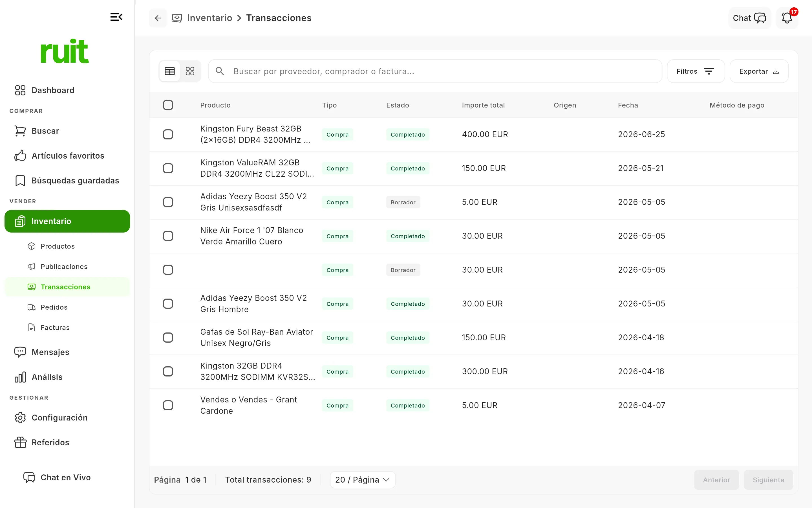
Task: Go back using the arrow button
Action: coord(158,18)
